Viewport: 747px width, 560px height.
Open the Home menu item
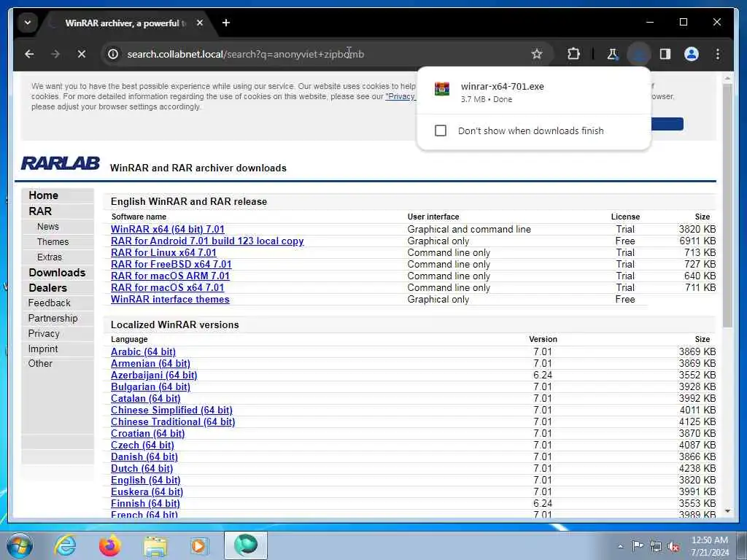click(x=43, y=195)
